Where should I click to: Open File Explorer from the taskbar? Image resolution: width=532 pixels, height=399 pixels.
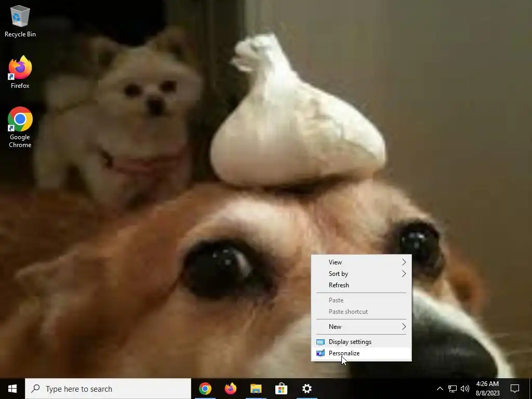(x=256, y=389)
